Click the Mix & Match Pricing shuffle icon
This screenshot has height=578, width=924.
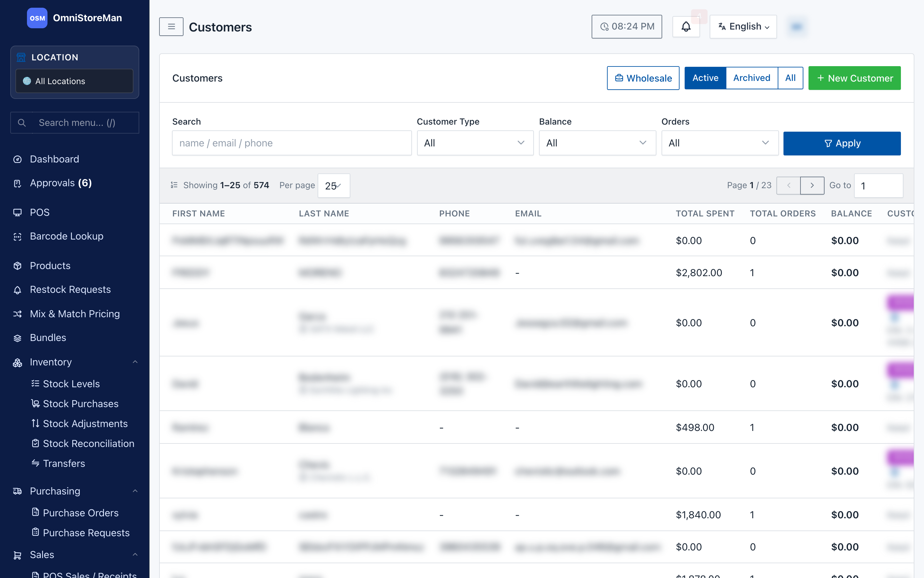18,314
